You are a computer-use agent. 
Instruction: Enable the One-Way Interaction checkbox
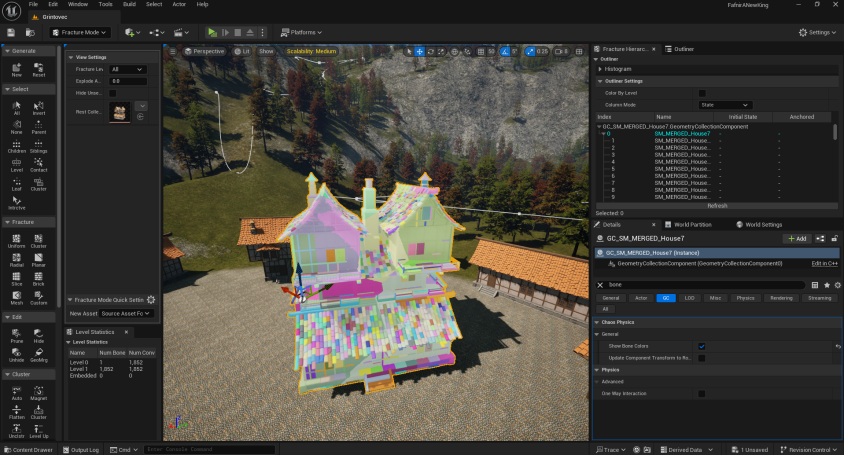pyautogui.click(x=702, y=393)
